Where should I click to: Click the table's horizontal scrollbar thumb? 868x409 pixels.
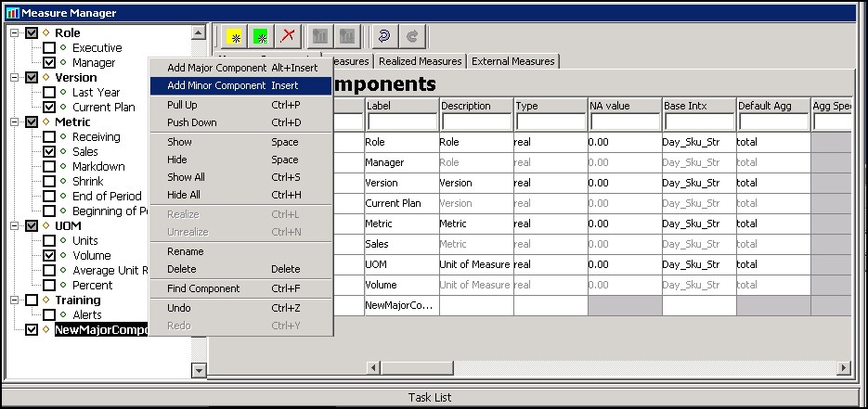417,367
